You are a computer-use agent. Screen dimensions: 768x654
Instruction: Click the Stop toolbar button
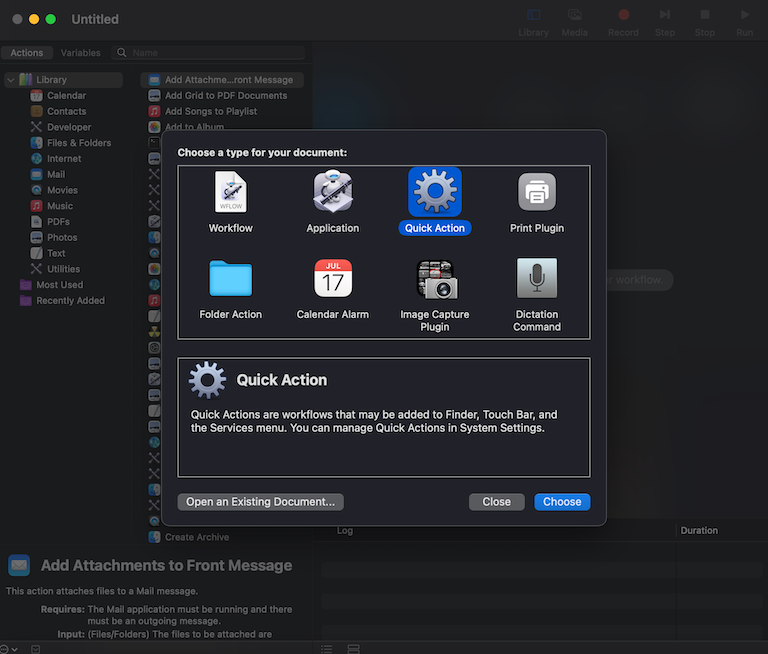click(704, 23)
